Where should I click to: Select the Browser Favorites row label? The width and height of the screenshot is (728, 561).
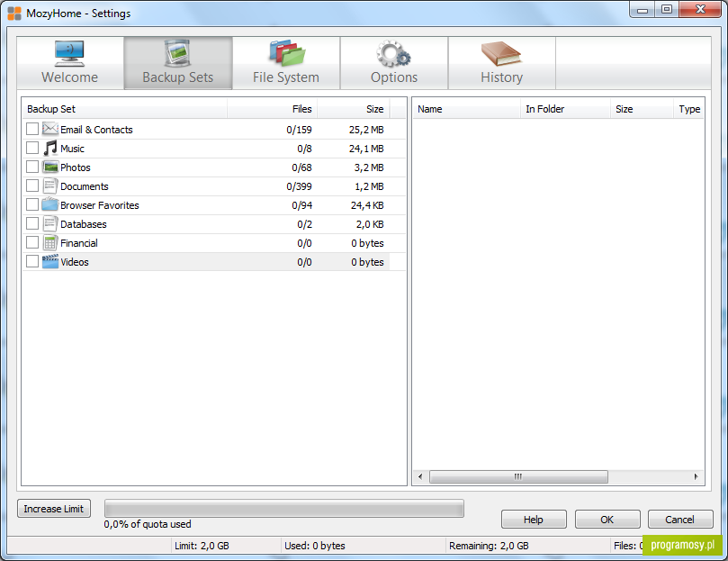100,205
